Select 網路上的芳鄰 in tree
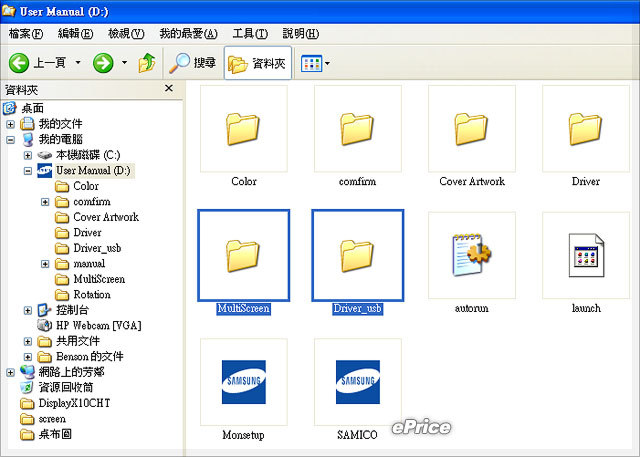 (71, 372)
